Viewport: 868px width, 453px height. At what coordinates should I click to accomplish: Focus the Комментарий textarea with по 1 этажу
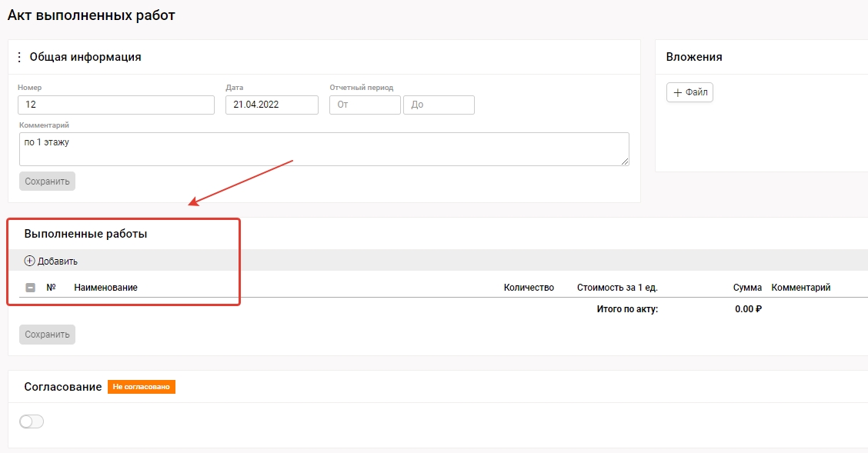pos(323,148)
